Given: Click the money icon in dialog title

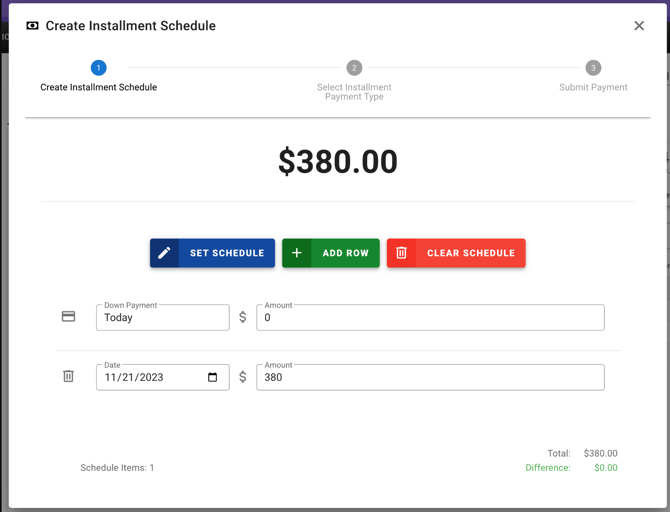Looking at the screenshot, I should pos(32,26).
